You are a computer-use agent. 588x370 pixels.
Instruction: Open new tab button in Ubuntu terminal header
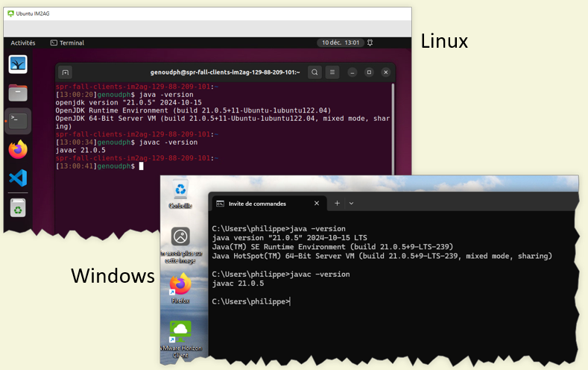[x=66, y=72]
